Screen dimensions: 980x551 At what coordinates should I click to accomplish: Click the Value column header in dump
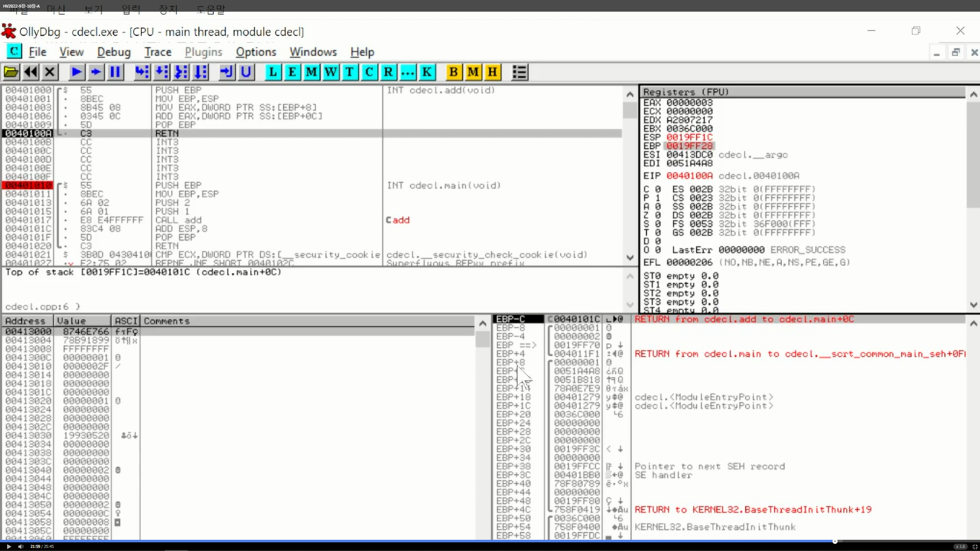coord(83,321)
